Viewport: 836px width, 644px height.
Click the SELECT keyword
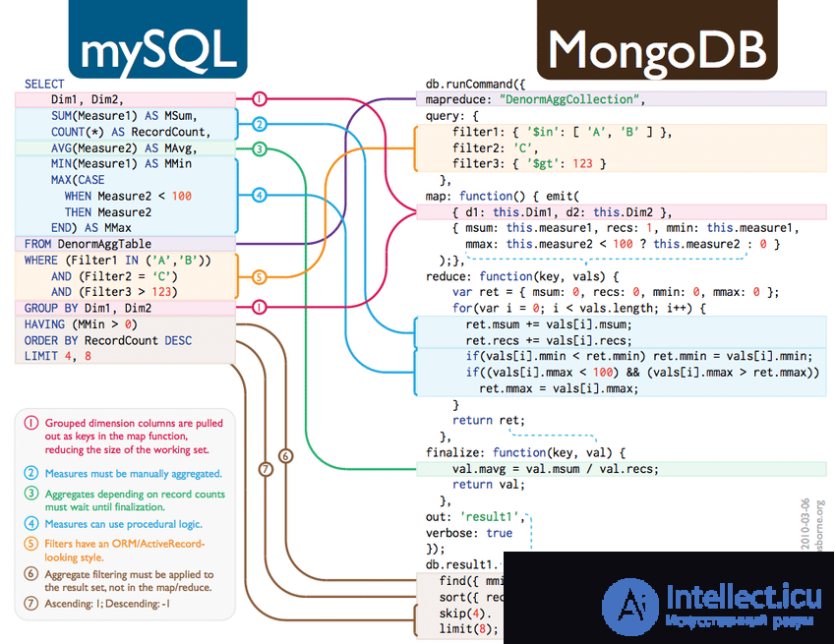(x=44, y=85)
